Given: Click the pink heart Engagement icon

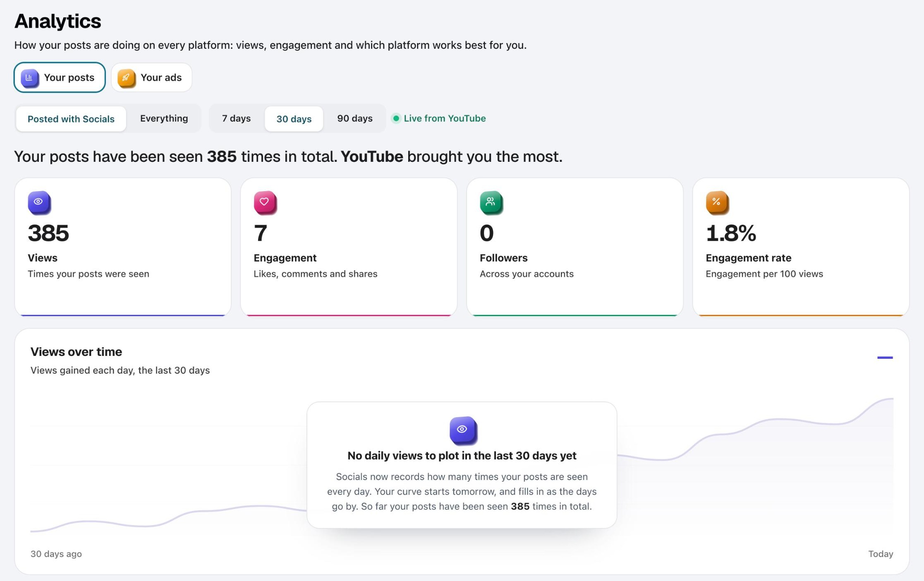Looking at the screenshot, I should click(265, 202).
